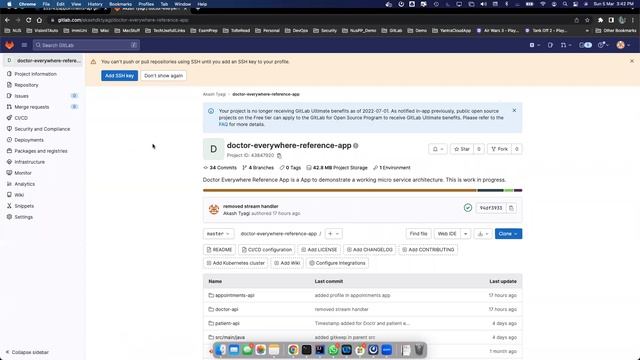Open the master branch dropdown

[218, 233]
